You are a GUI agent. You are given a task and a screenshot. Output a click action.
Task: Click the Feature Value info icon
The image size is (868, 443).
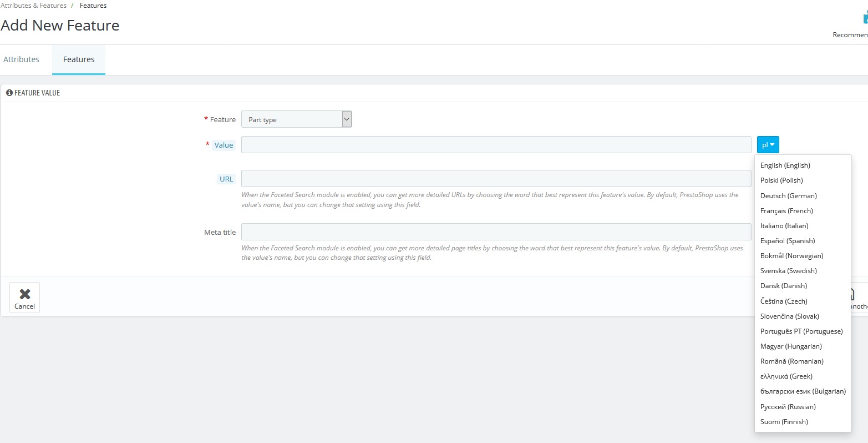[x=9, y=93]
